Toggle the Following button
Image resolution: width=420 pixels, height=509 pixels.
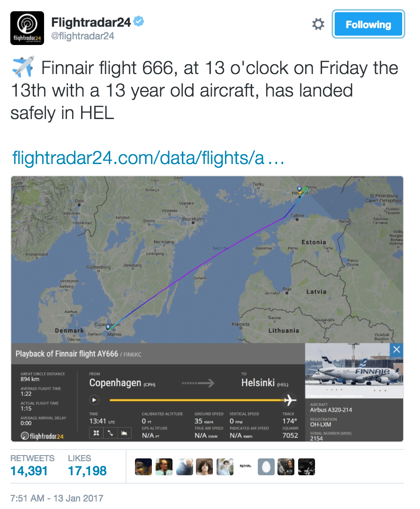368,24
